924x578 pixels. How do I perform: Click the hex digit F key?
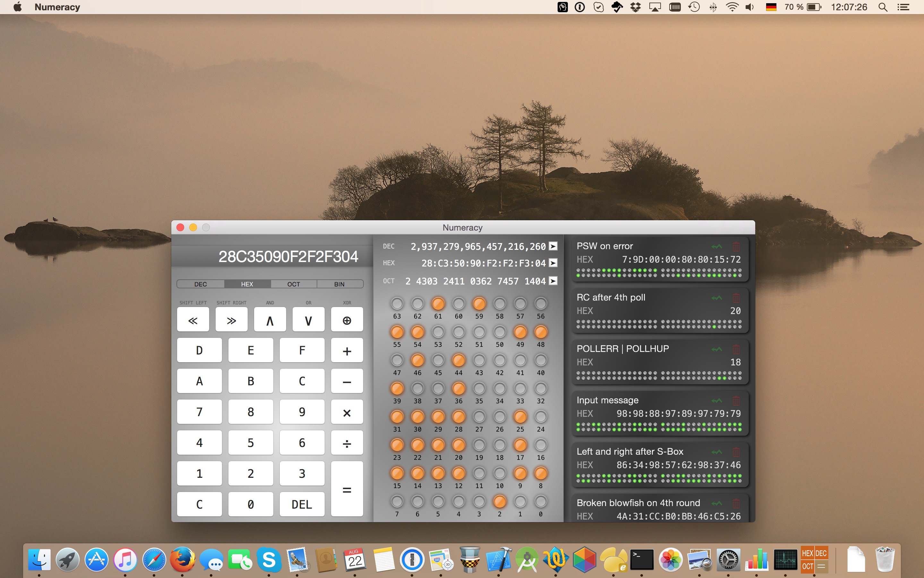[302, 350]
